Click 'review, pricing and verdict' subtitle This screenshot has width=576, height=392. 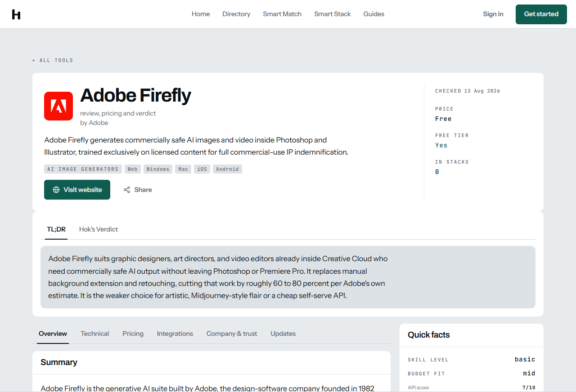118,113
